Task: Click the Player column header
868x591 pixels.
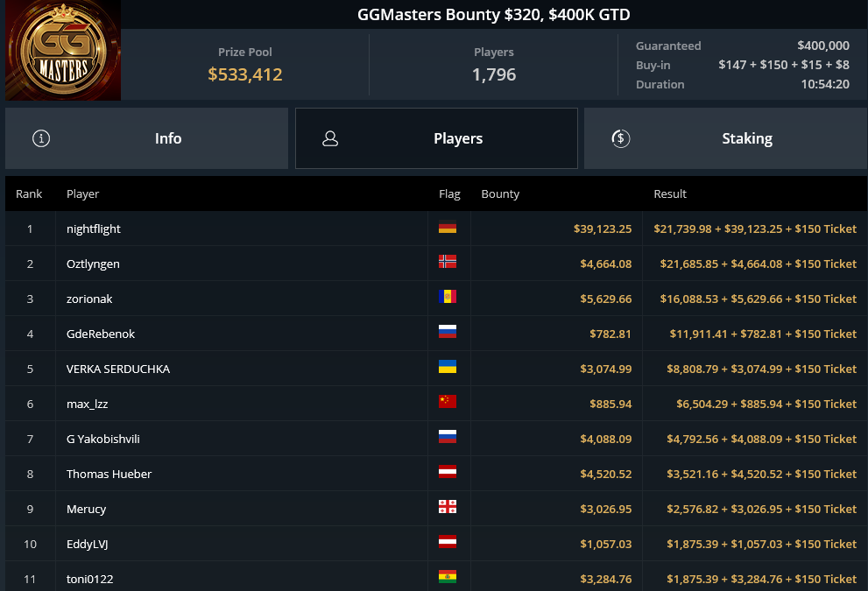Action: [82, 194]
